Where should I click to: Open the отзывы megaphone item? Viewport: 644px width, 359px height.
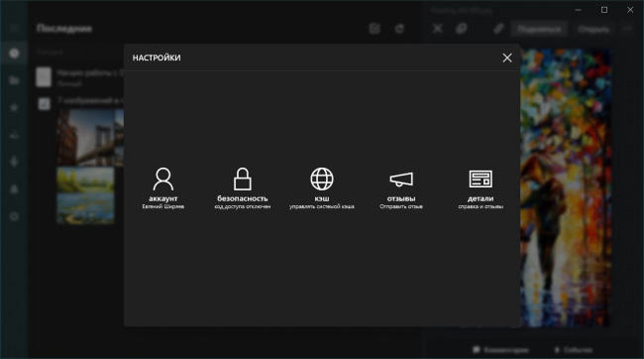(401, 188)
